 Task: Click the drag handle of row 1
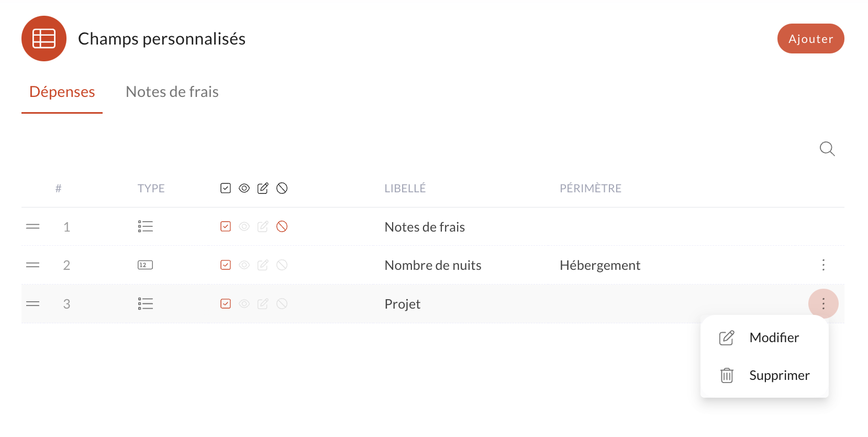point(33,226)
